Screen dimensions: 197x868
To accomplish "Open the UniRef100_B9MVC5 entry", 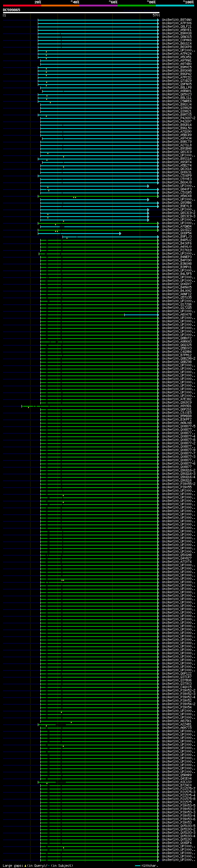I will point(177,67).
